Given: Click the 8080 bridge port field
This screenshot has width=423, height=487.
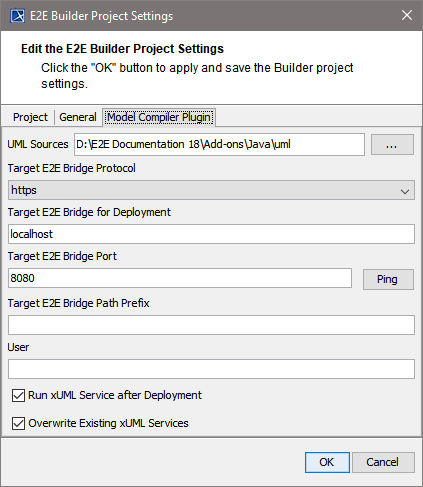Looking at the screenshot, I should coord(180,278).
